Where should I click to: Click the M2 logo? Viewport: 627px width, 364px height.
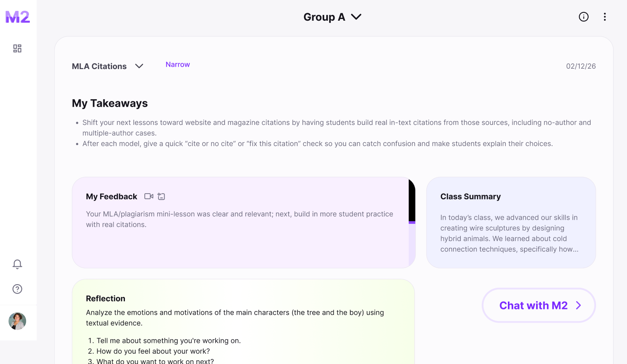tap(18, 17)
